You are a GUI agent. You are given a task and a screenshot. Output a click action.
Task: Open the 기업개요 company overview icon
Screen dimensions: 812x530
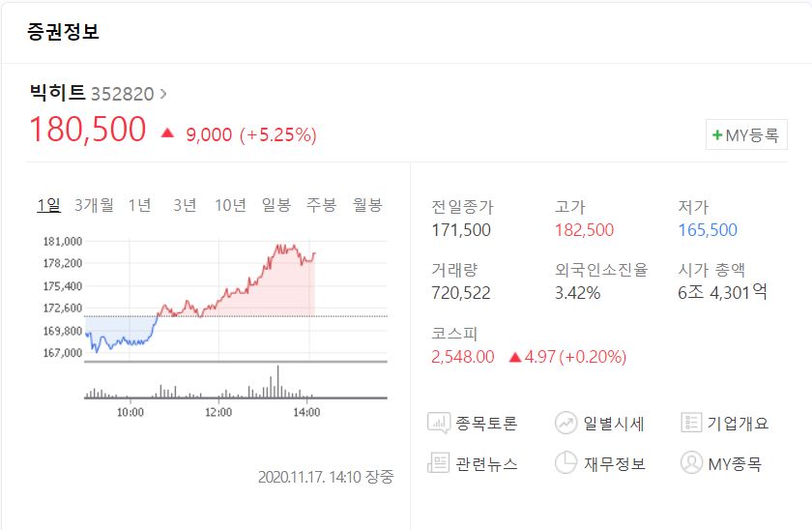click(691, 423)
